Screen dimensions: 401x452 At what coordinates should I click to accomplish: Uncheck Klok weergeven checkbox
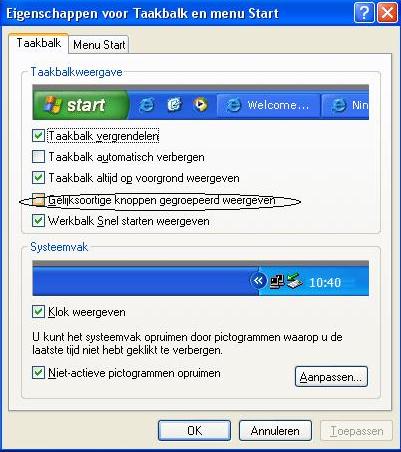tap(38, 312)
